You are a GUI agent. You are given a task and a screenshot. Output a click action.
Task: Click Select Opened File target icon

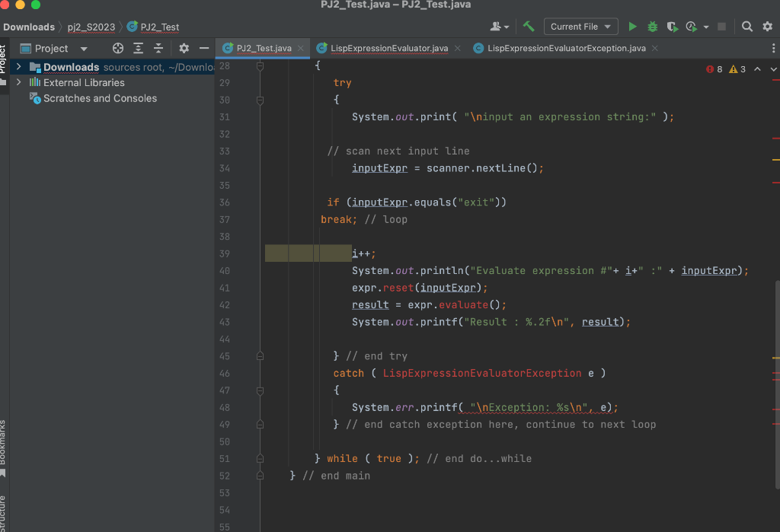118,48
